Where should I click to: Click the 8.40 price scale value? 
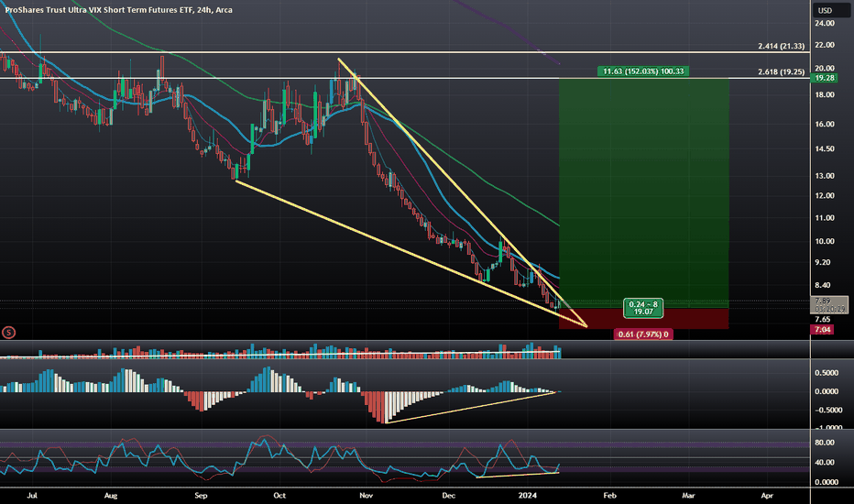tap(823, 285)
